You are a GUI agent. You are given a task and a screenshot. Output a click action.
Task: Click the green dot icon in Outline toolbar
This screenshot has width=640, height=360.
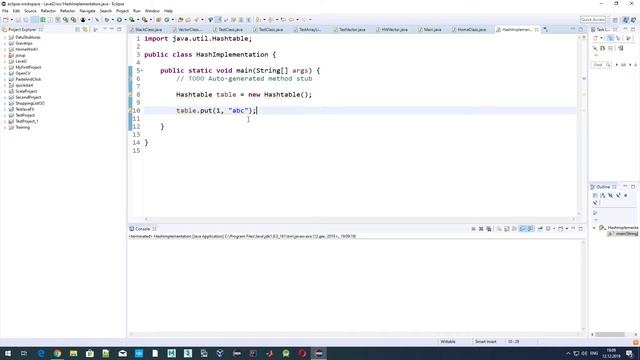[626, 196]
